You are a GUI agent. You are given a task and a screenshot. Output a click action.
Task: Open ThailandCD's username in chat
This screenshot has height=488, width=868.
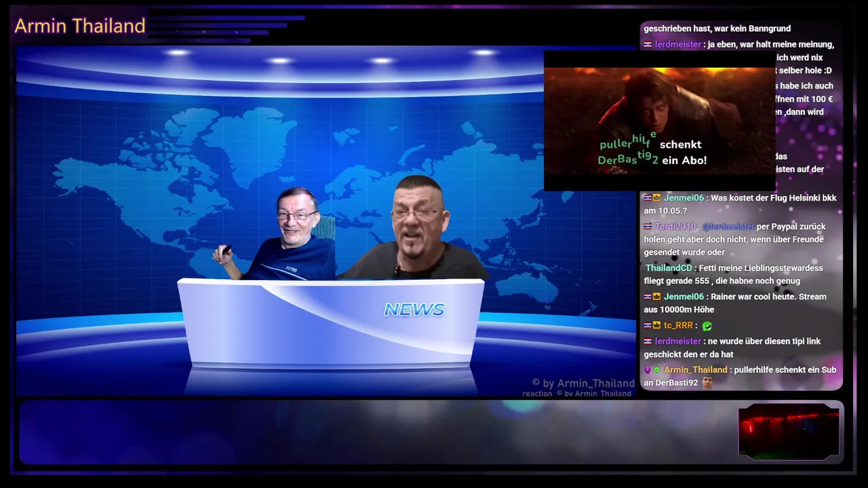coord(669,268)
